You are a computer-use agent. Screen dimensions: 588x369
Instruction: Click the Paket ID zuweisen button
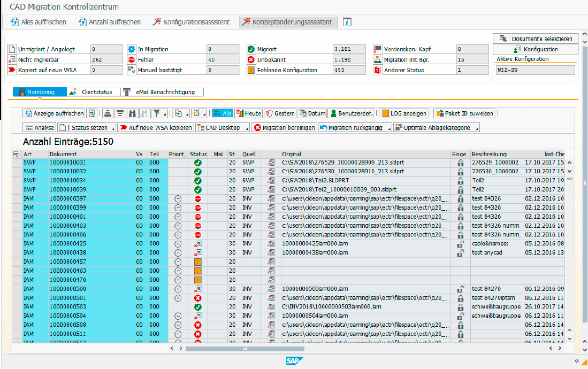coord(465,113)
